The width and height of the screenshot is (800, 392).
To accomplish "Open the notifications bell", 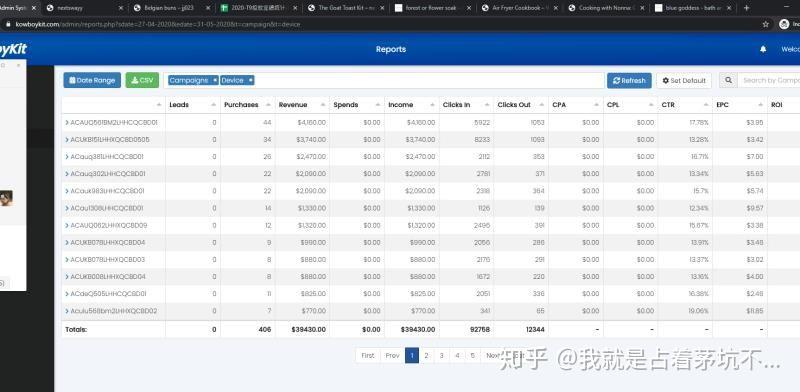I will (x=763, y=49).
